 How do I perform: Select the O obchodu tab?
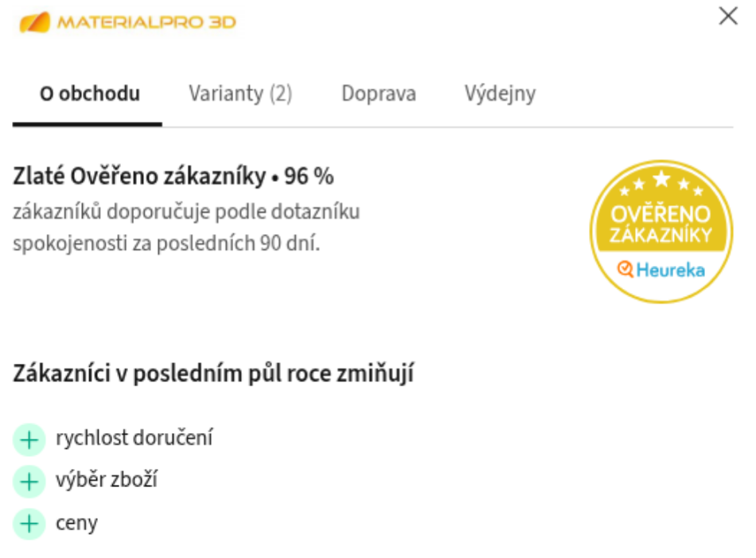90,94
